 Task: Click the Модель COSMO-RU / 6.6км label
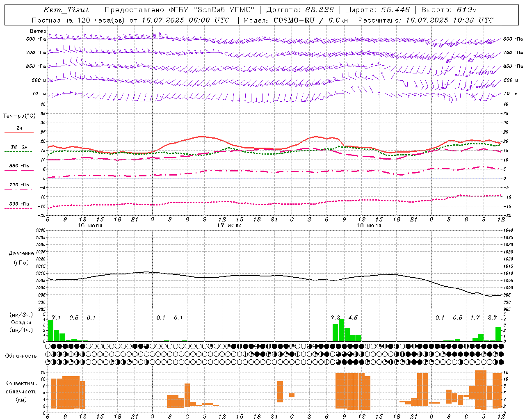coord(296,20)
